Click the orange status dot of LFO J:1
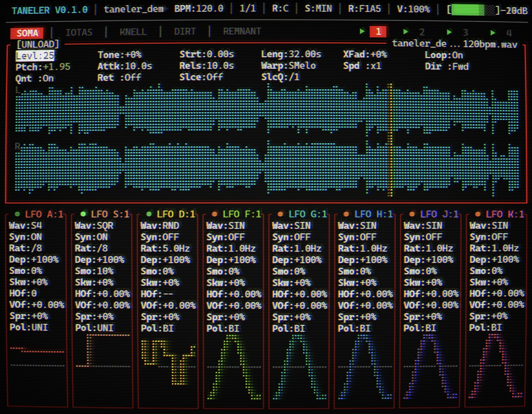Screen dimensions: 532x414 412,214
